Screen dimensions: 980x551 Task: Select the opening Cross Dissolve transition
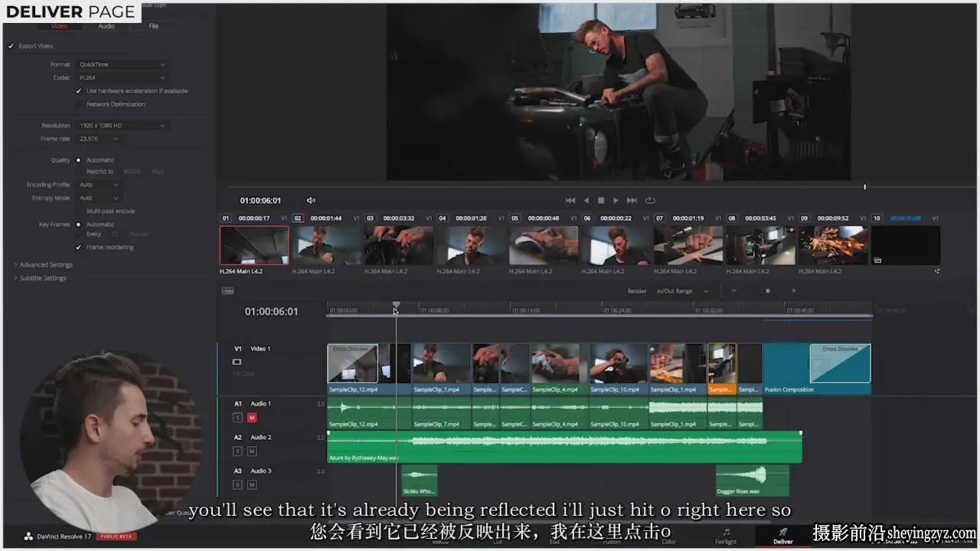[x=352, y=363]
